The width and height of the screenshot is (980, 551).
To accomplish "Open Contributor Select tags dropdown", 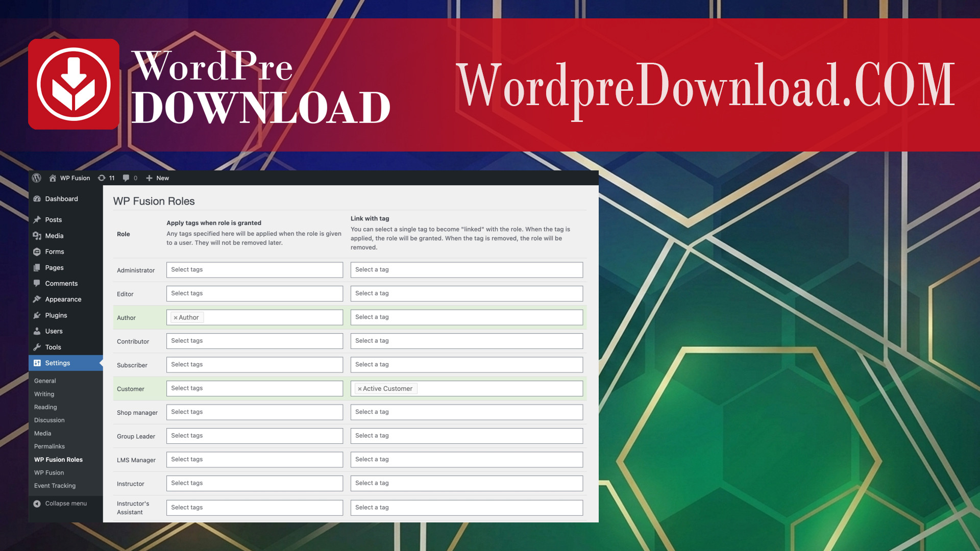I will point(255,341).
